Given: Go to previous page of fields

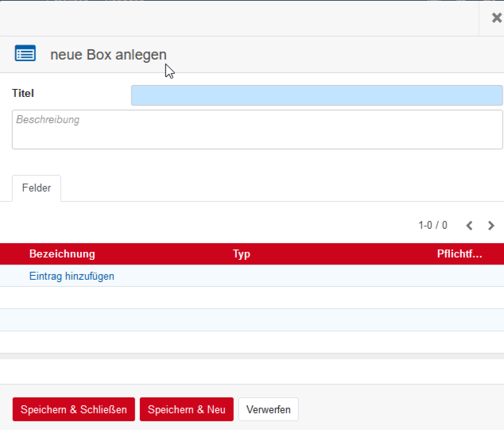Looking at the screenshot, I should [x=469, y=226].
